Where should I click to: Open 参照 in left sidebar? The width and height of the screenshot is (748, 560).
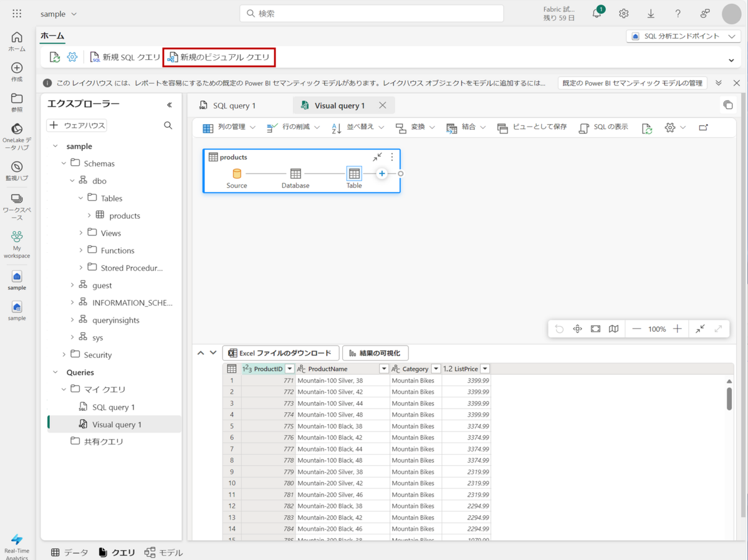point(17,102)
